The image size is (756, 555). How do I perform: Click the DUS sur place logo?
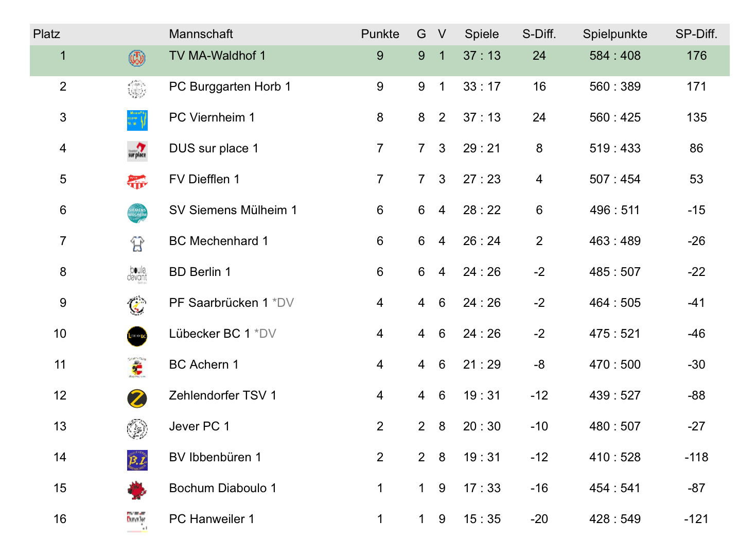pos(137,151)
